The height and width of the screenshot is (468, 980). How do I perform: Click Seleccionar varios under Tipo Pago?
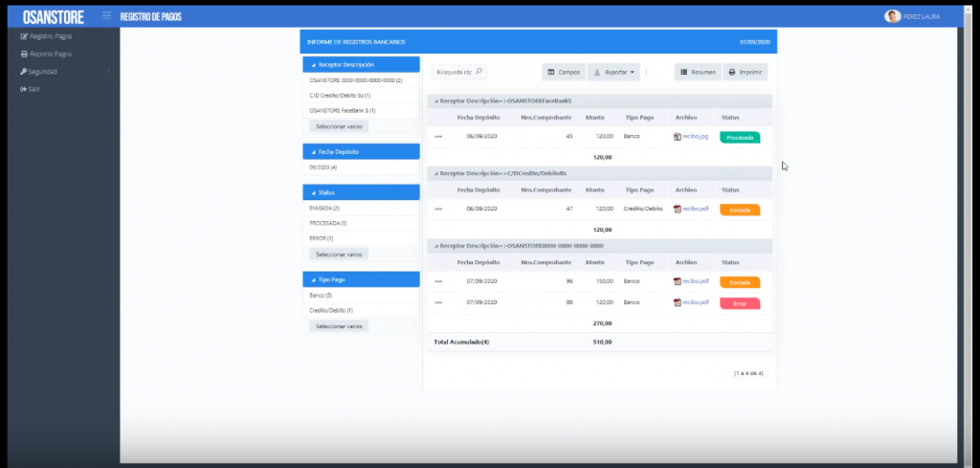[339, 326]
